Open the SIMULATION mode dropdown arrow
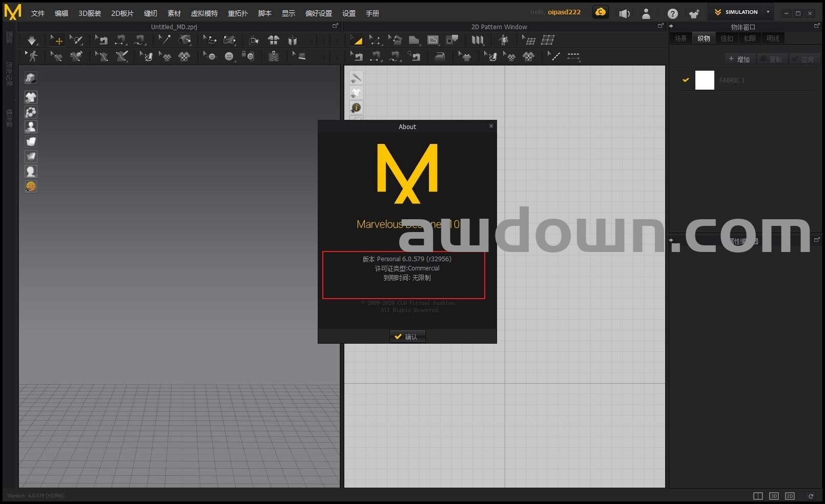This screenshot has height=504, width=825. point(768,12)
